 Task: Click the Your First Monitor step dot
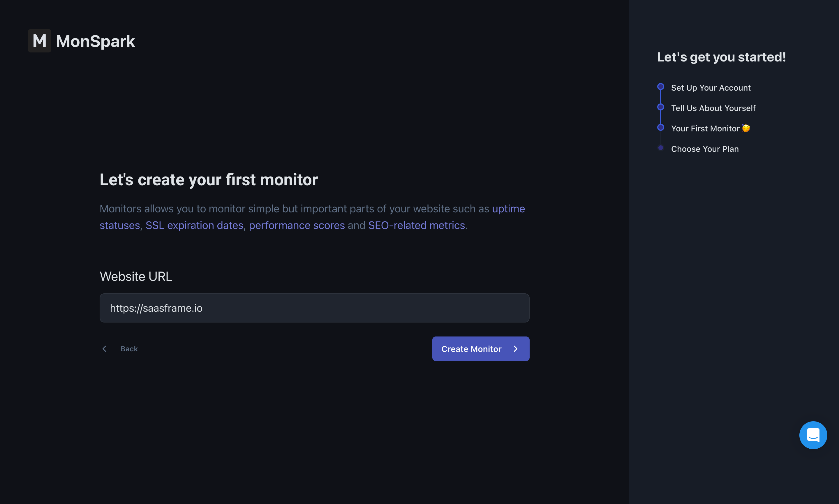(660, 127)
